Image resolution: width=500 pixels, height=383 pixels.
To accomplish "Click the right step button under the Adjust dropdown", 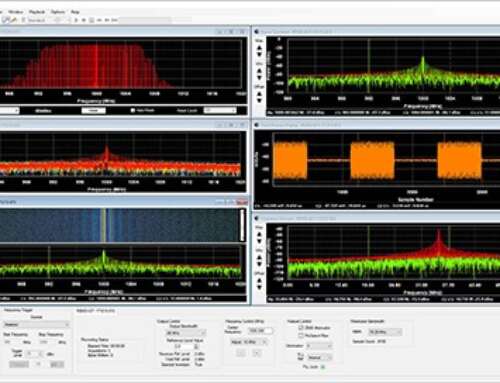I will tap(257, 353).
